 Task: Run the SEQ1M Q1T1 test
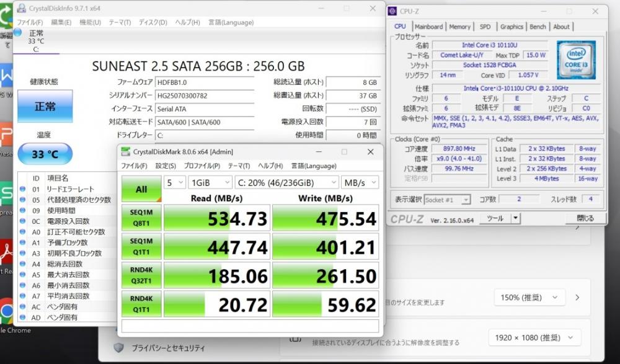pyautogui.click(x=141, y=247)
